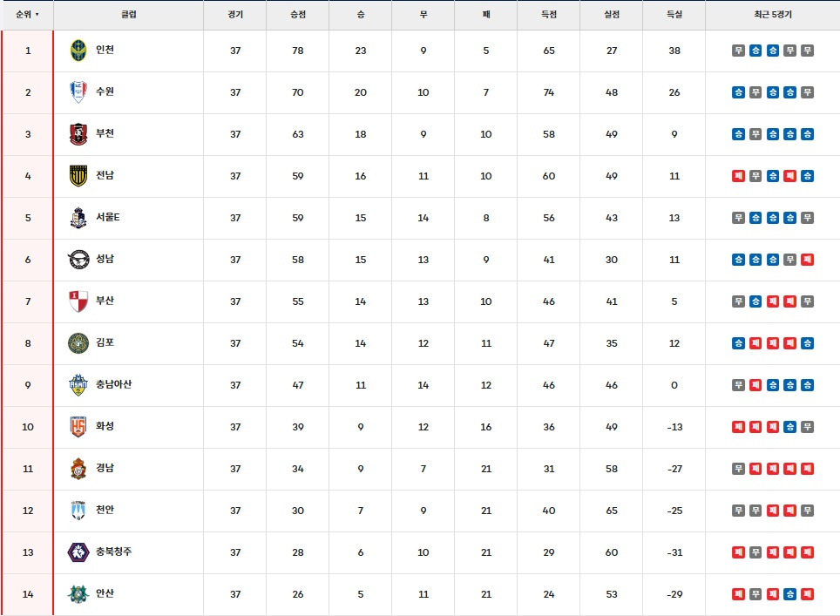The width and height of the screenshot is (840, 616).
Task: Click 성남's last recent-match loss badge
Action: (x=808, y=260)
